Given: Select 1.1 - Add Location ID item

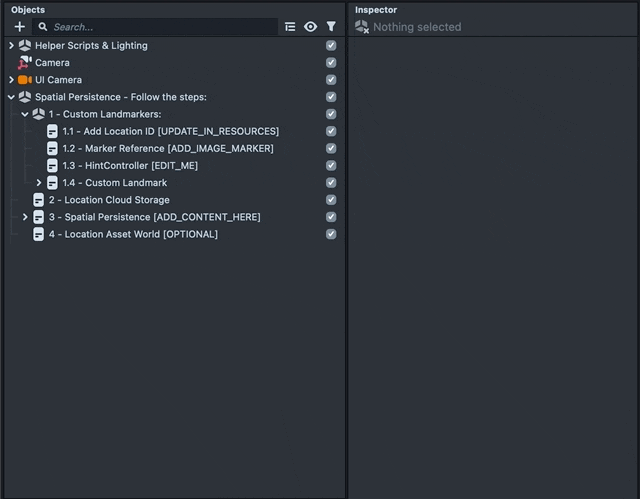Looking at the screenshot, I should (170, 131).
